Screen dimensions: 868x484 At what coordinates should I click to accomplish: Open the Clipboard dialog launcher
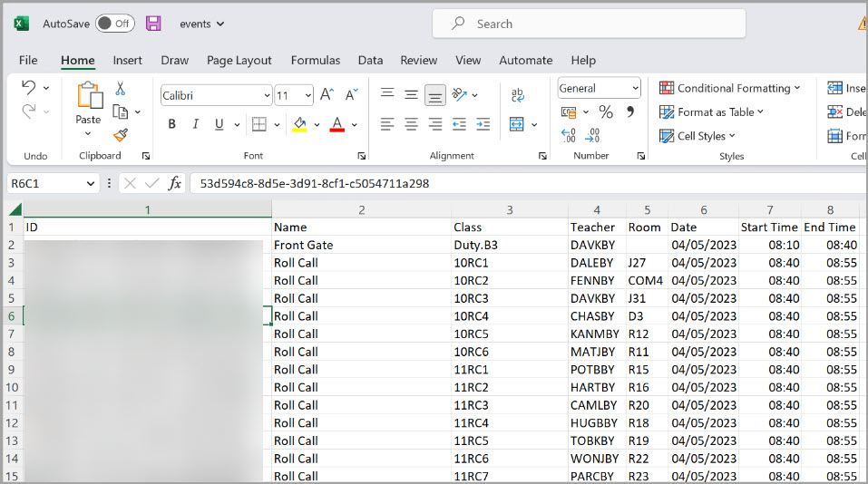(x=146, y=156)
